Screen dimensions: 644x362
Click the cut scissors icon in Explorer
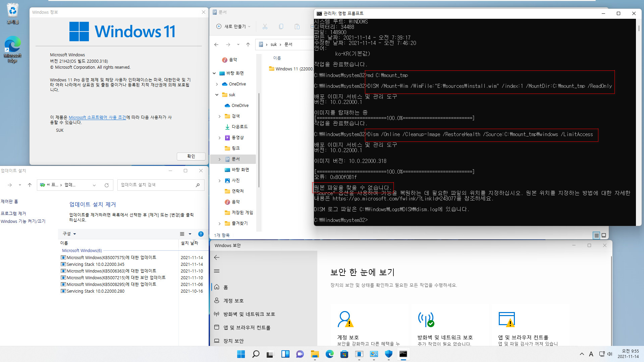coord(265,26)
